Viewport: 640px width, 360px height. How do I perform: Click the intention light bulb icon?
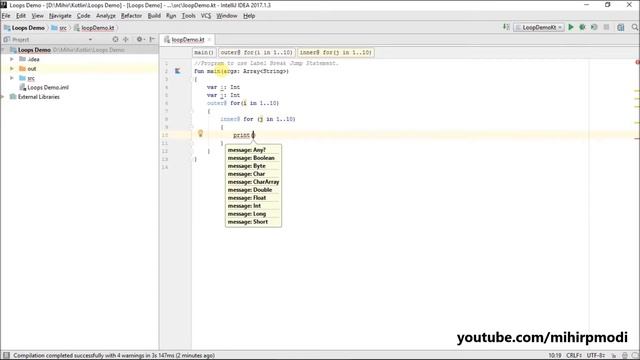coord(200,133)
